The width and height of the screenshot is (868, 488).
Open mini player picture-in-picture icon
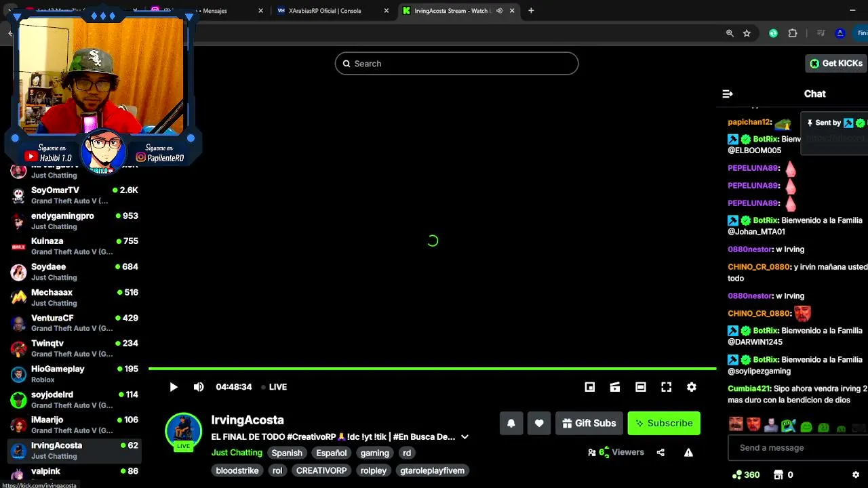tap(590, 387)
